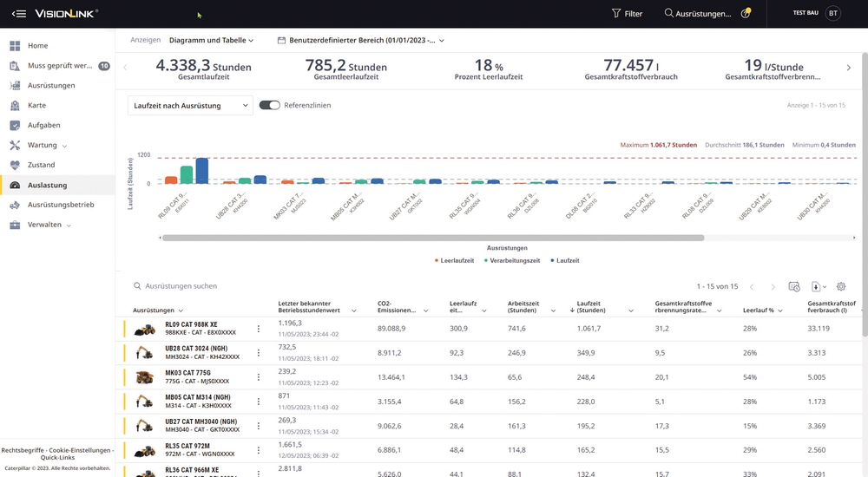The height and width of the screenshot is (477, 868).
Task: Open the Laufzeit nach Ausrüstung dropdown
Action: [x=190, y=105]
